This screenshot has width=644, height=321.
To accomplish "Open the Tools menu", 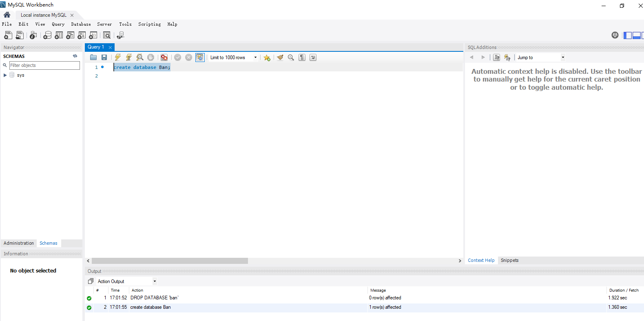I will coord(126,24).
